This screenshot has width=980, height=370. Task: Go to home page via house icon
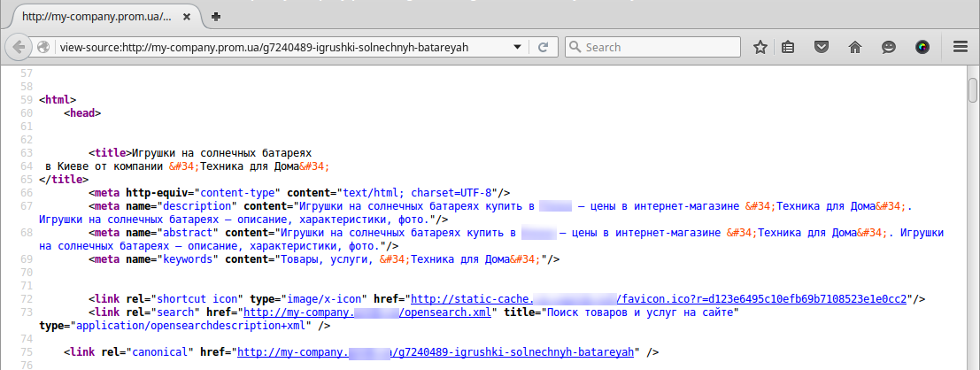(x=855, y=47)
